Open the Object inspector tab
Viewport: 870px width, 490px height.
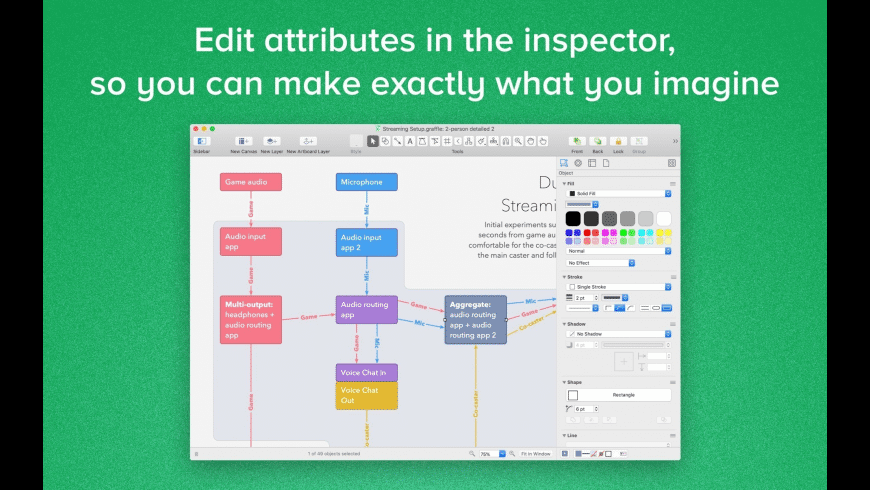point(564,163)
